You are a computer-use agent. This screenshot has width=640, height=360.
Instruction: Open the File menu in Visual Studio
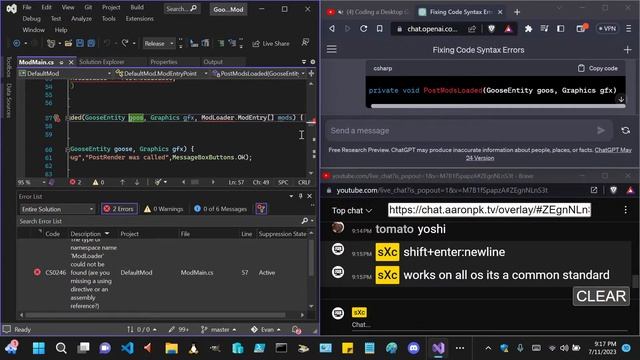(x=27, y=7)
